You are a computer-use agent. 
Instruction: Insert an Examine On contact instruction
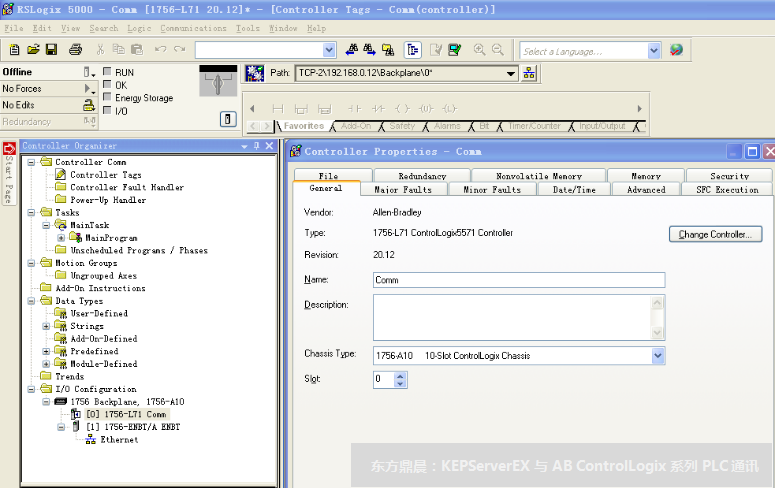[354, 109]
